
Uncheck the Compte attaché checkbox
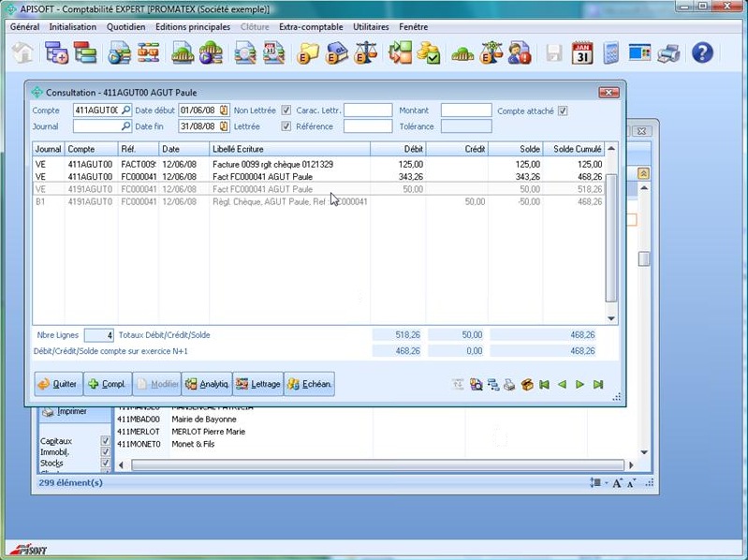pyautogui.click(x=563, y=111)
